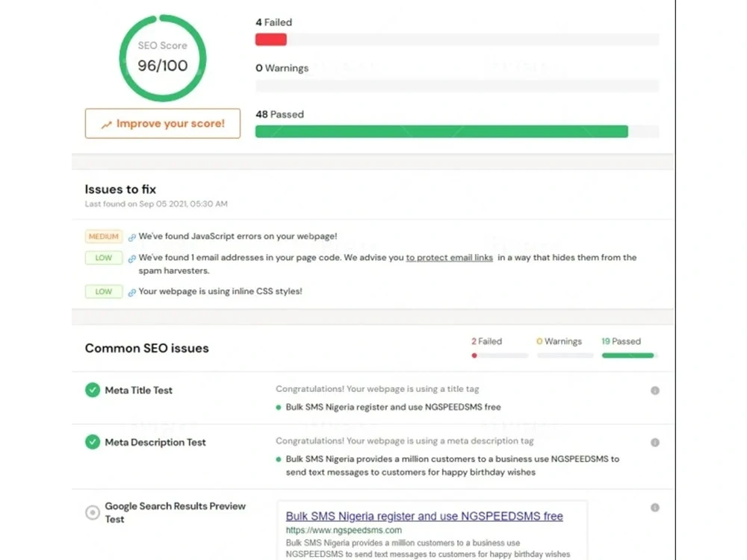The height and width of the screenshot is (560, 747).
Task: Click the chart arrow icon in Improve your score
Action: 106,125
